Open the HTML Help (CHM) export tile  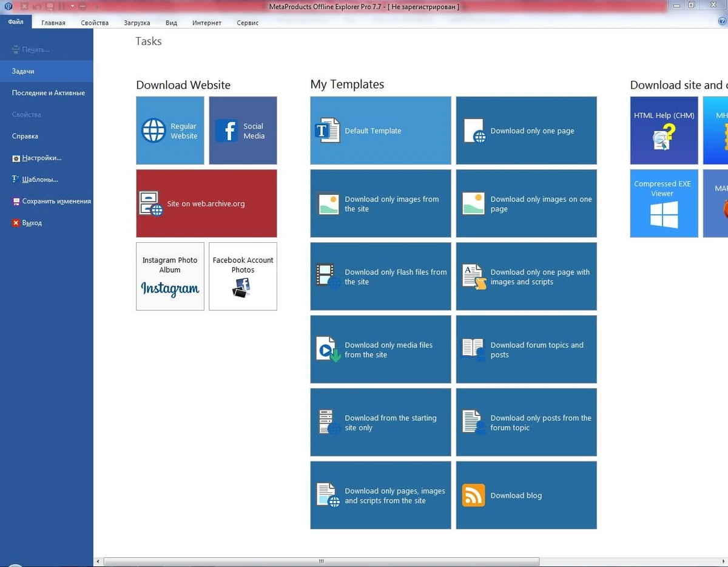click(x=664, y=131)
